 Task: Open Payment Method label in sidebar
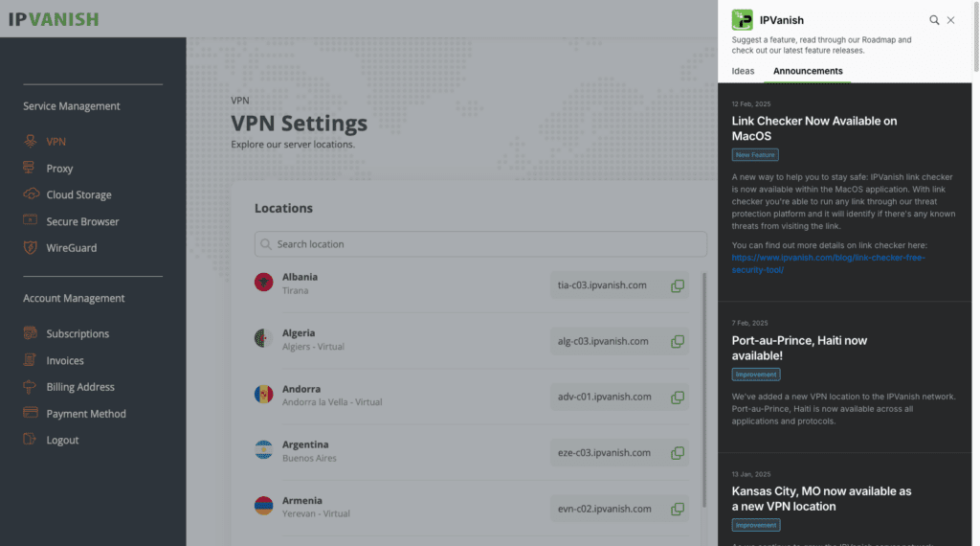point(85,414)
